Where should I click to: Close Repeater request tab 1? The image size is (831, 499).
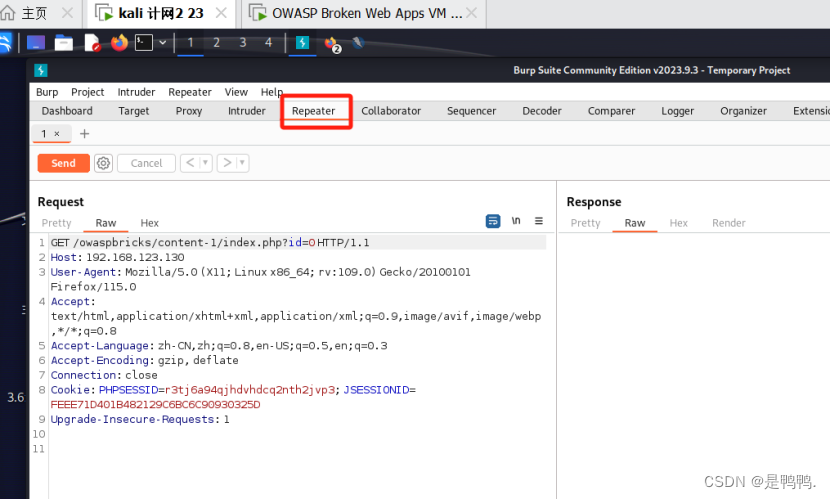57,134
